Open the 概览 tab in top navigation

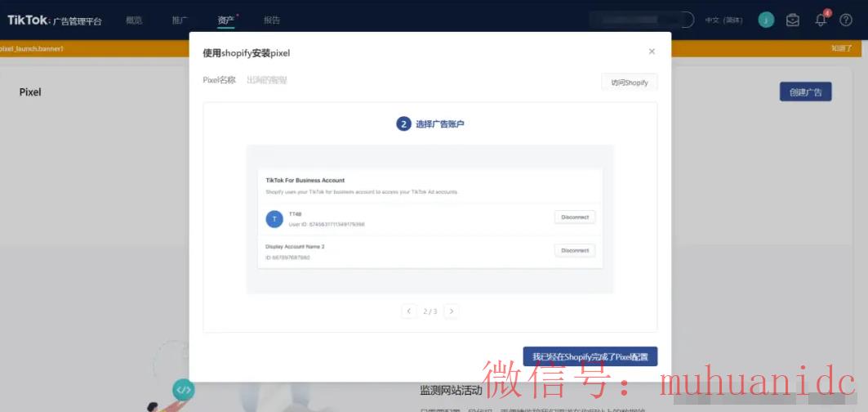[x=134, y=20]
